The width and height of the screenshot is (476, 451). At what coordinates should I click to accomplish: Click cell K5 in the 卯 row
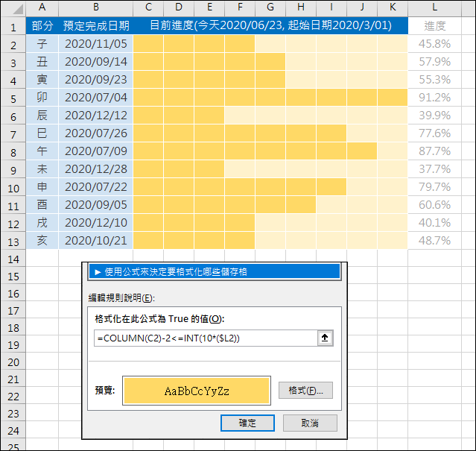point(393,98)
